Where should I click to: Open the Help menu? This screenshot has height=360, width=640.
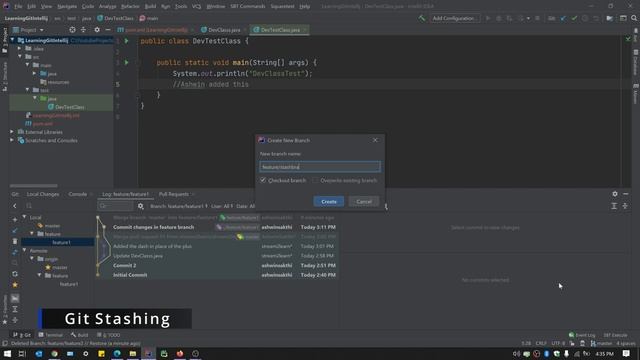click(x=304, y=6)
